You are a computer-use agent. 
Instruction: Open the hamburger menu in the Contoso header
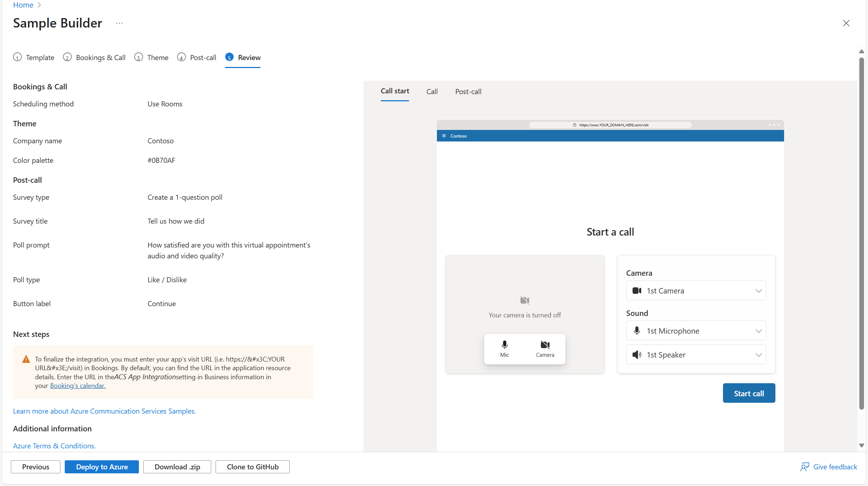[444, 136]
